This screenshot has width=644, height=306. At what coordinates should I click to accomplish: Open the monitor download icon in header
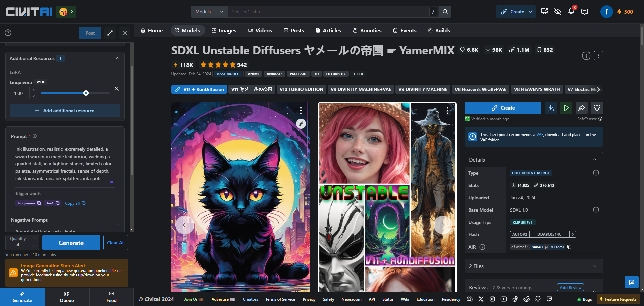[544, 12]
